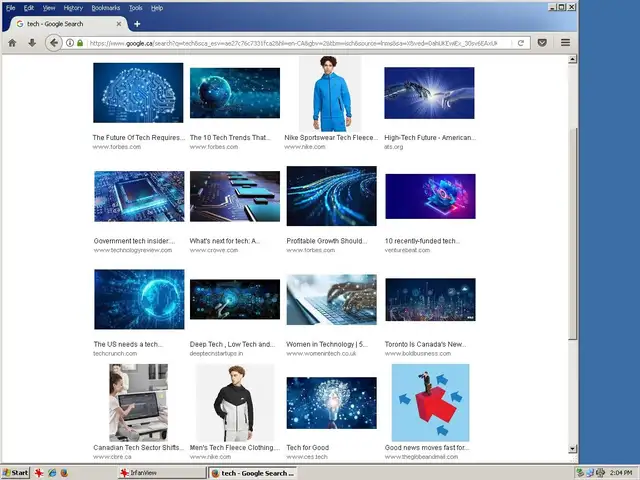640x480 pixels.
Task: Open the History menu
Action: pos(73,7)
